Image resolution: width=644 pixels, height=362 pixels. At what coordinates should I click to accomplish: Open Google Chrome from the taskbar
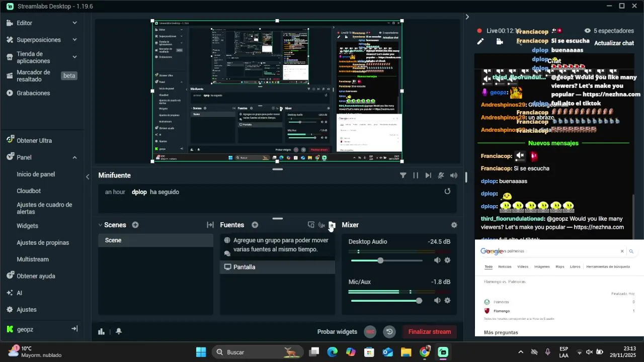425,352
